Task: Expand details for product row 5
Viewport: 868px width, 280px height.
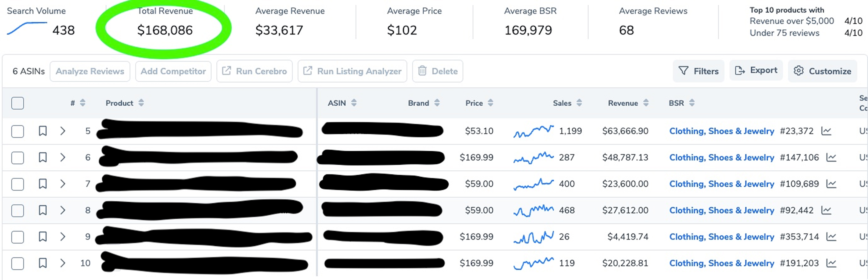Action: [x=63, y=131]
